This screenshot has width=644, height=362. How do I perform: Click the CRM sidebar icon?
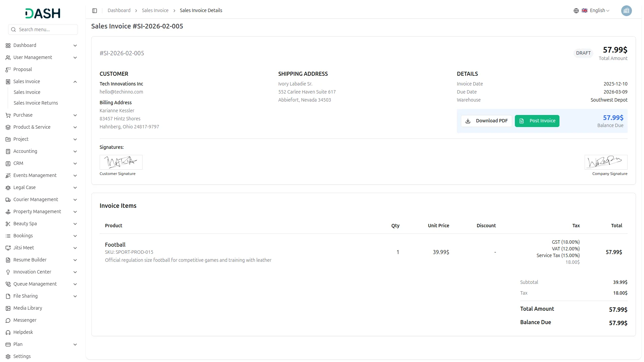(8, 163)
